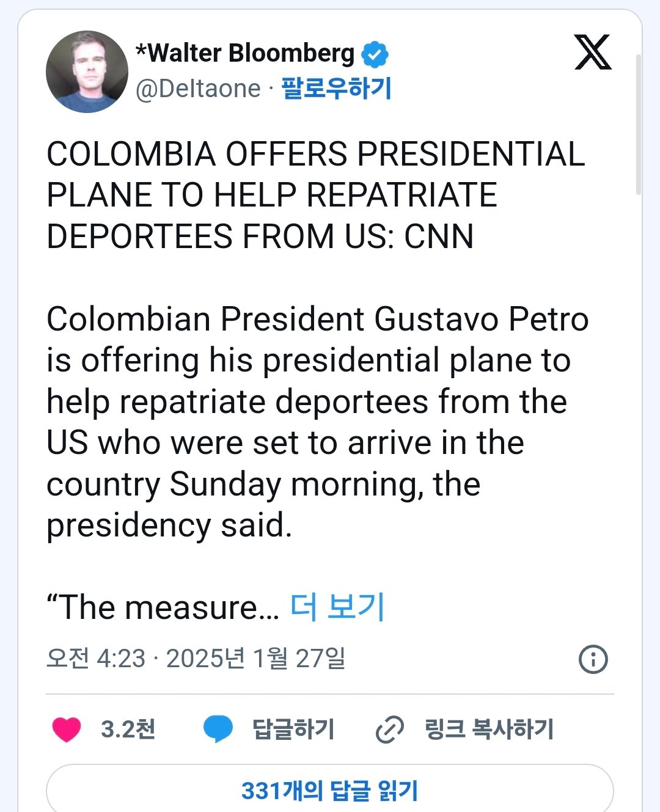
Task: Follow the account via 팔로우하기
Action: [336, 89]
